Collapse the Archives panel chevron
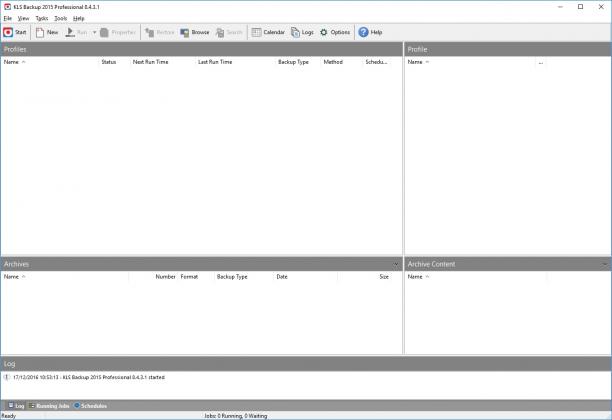Image resolution: width=612 pixels, height=420 pixels. (x=396, y=264)
